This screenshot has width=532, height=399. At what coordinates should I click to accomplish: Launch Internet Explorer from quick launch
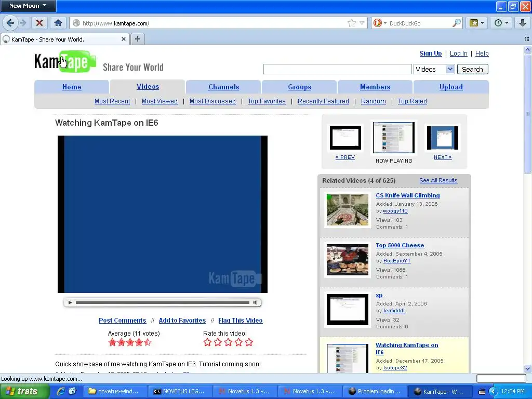61,391
